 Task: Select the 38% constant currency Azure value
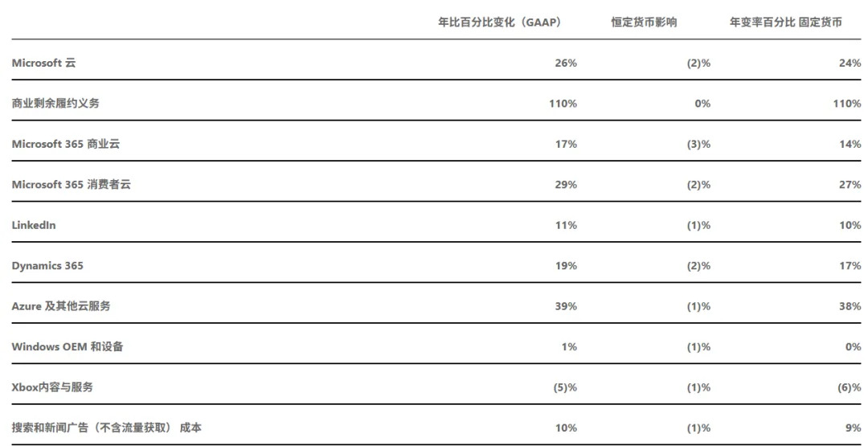(850, 306)
